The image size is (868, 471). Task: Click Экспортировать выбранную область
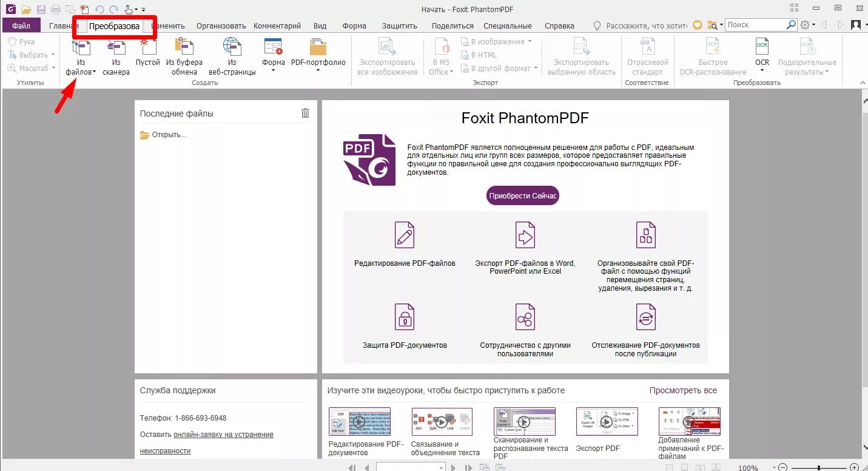pos(581,56)
